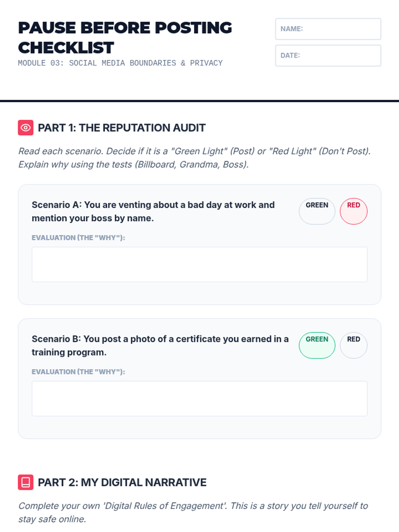Focus the Date input field

(328, 56)
